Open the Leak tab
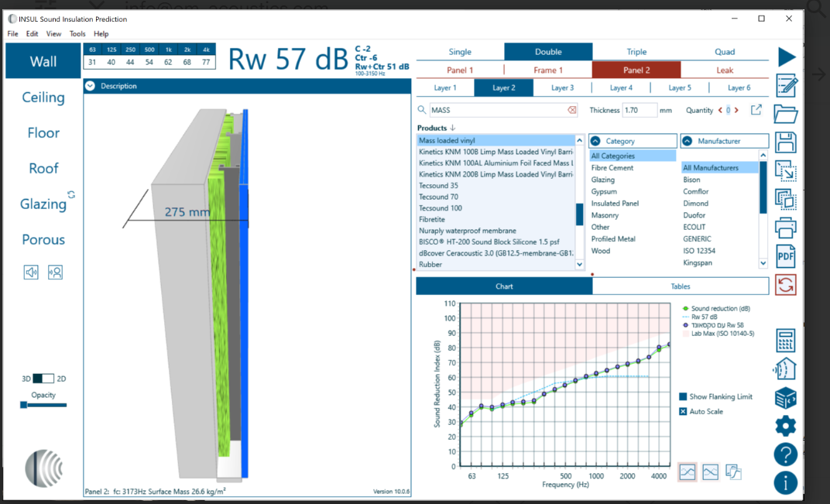The height and width of the screenshot is (504, 830). [725, 70]
